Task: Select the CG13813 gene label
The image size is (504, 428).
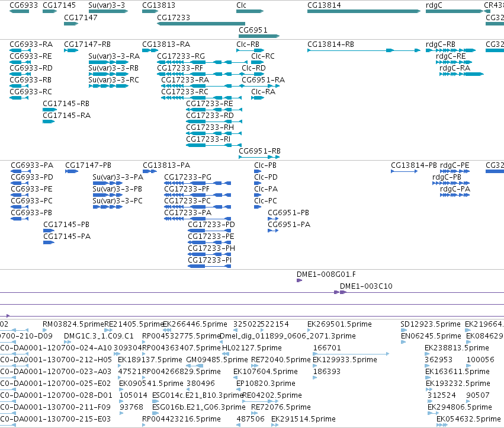Action: (159, 5)
